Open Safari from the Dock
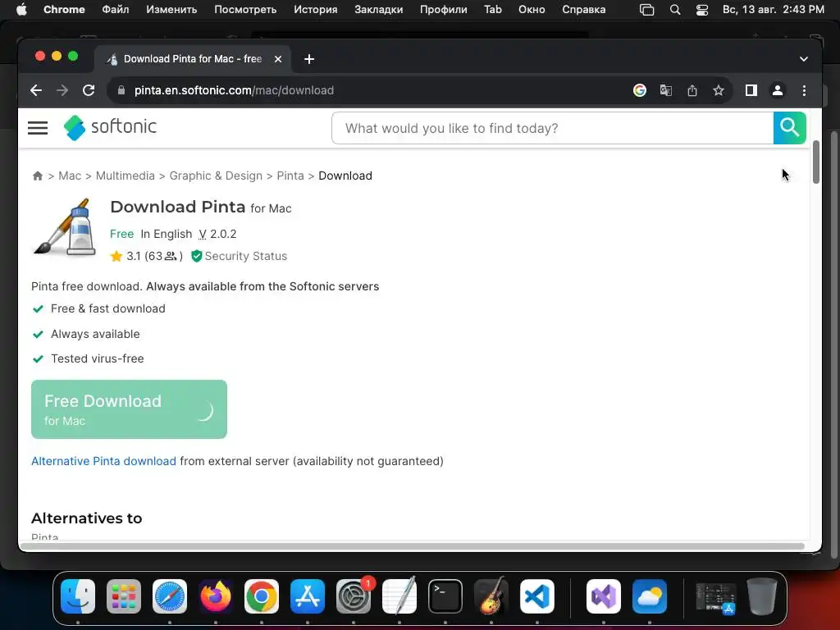 (170, 596)
